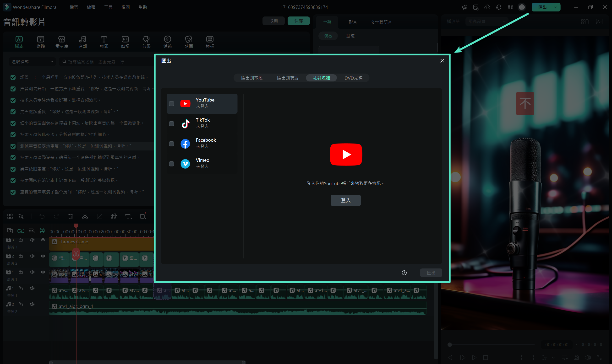The image size is (612, 364).
Task: Open the 模板 templates icon
Action: pos(210,42)
